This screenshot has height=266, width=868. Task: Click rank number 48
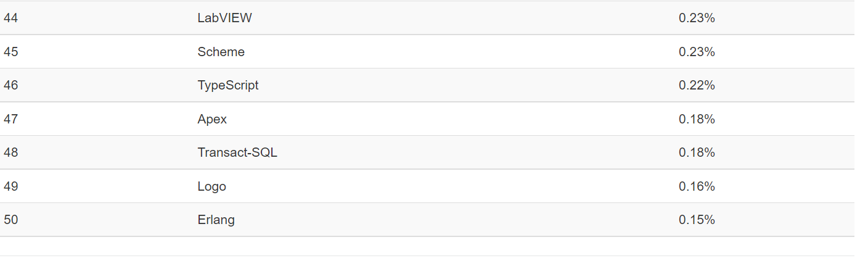(10, 152)
